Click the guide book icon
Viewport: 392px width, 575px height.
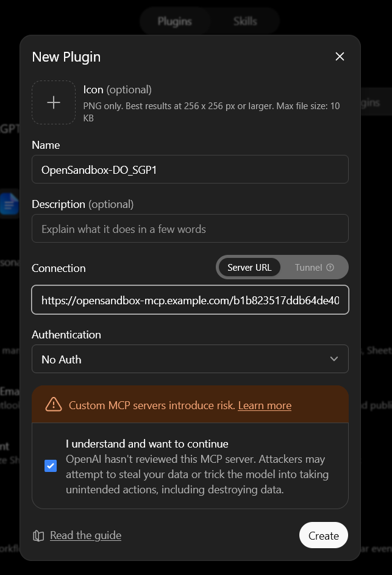(38, 536)
